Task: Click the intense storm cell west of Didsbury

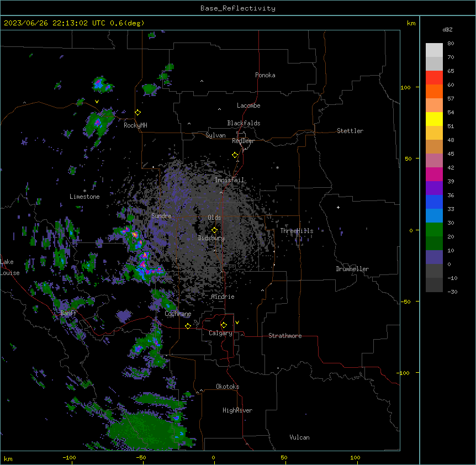Action: [x=135, y=235]
